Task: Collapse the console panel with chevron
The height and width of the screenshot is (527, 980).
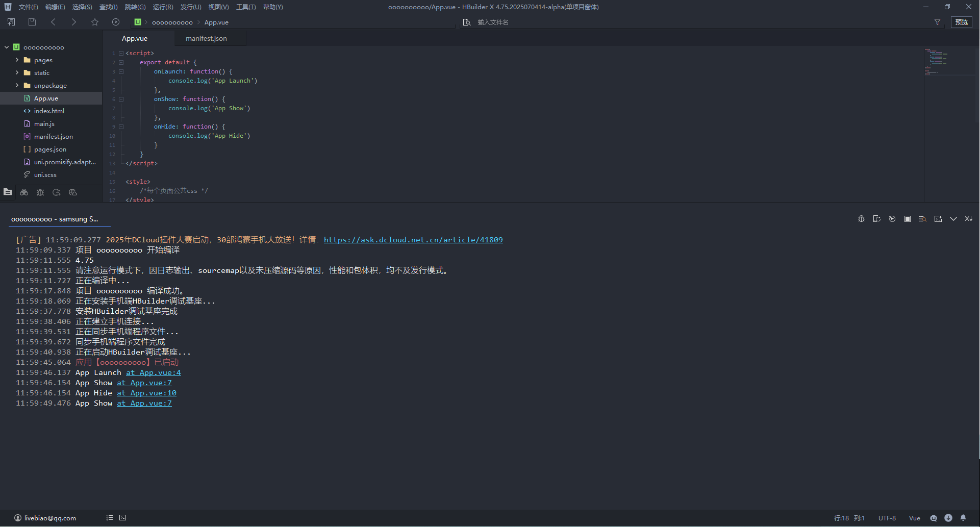Action: [953, 219]
